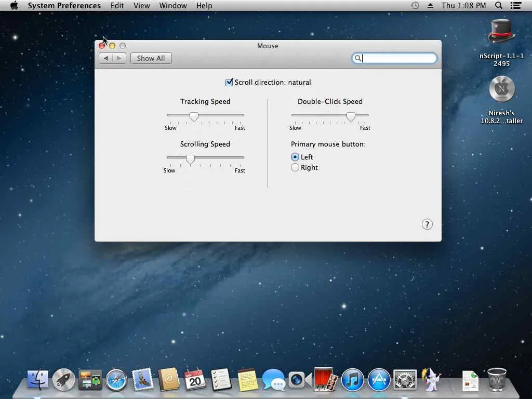Image resolution: width=532 pixels, height=399 pixels.
Task: Open Photo Booth icon in Dock
Action: 326,379
